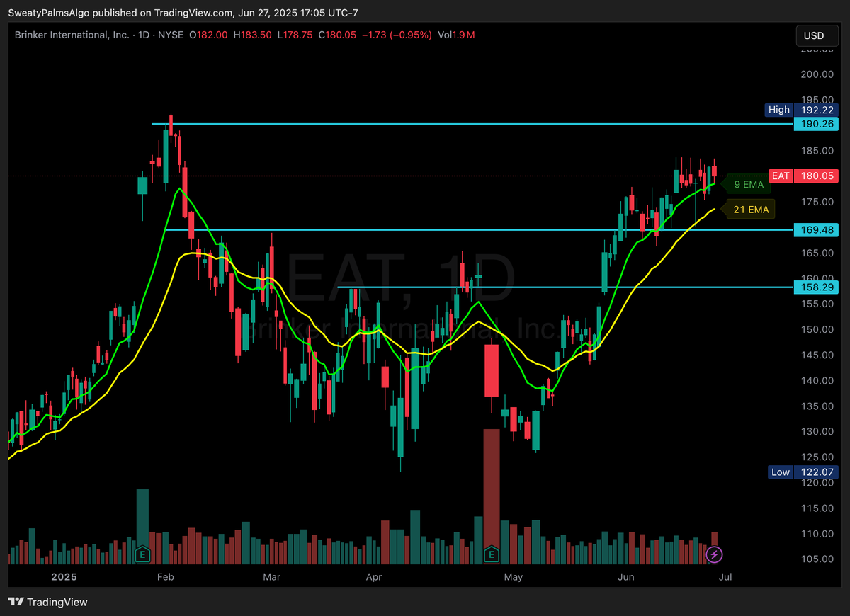This screenshot has height=616, width=850.
Task: Click the High 192.22 price label
Action: point(803,110)
